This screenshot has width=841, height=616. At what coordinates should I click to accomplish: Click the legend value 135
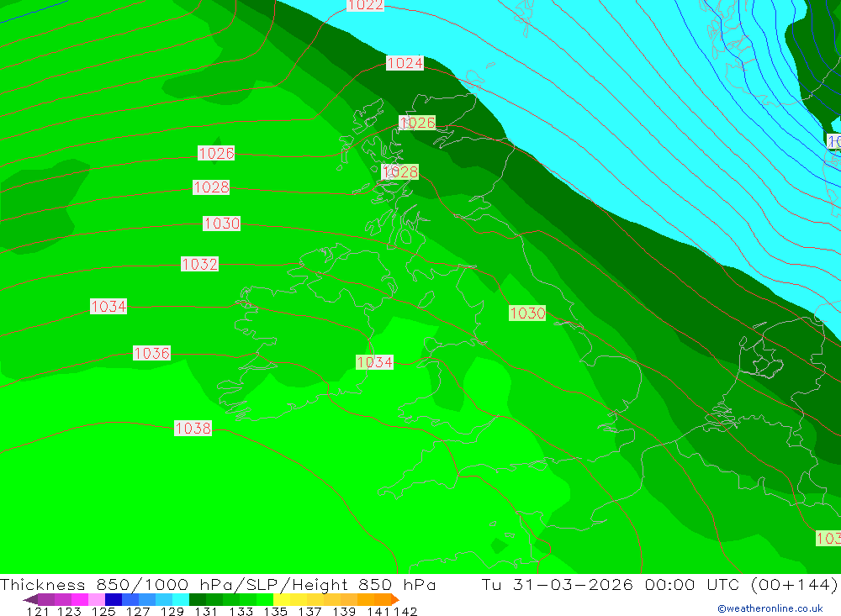click(x=276, y=612)
